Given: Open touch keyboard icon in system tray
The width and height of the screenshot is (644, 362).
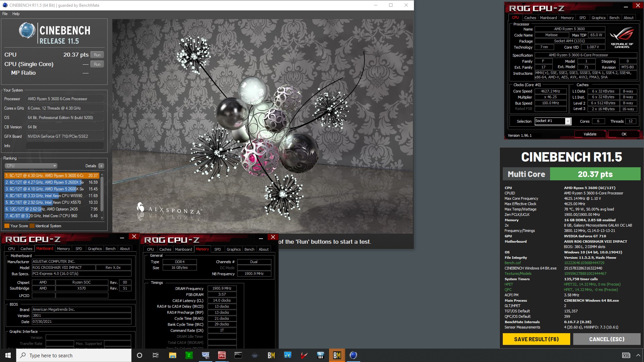Looking at the screenshot, I should [626, 355].
